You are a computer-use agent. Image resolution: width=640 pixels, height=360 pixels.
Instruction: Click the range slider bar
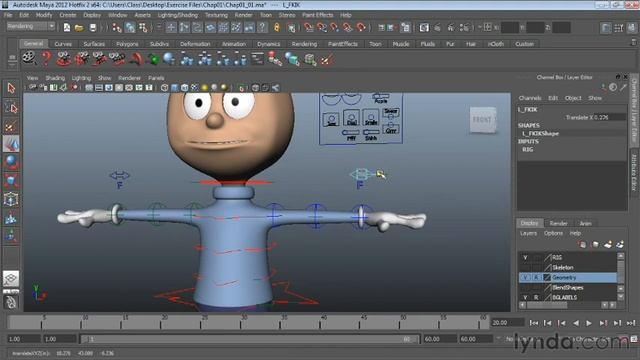coord(249,339)
